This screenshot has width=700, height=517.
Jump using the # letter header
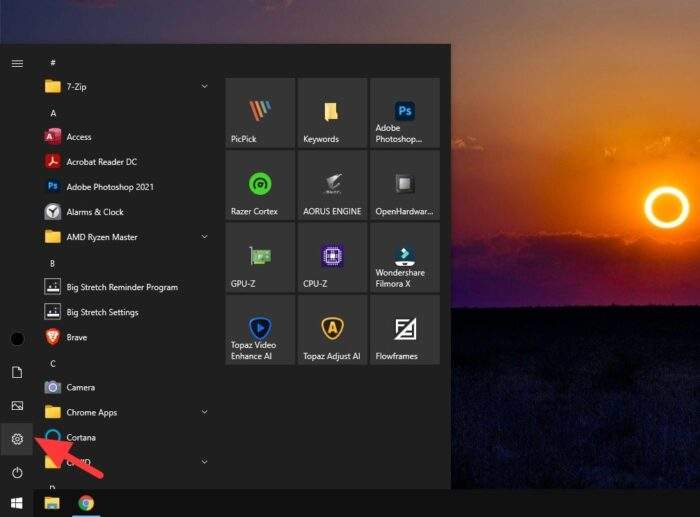point(53,63)
